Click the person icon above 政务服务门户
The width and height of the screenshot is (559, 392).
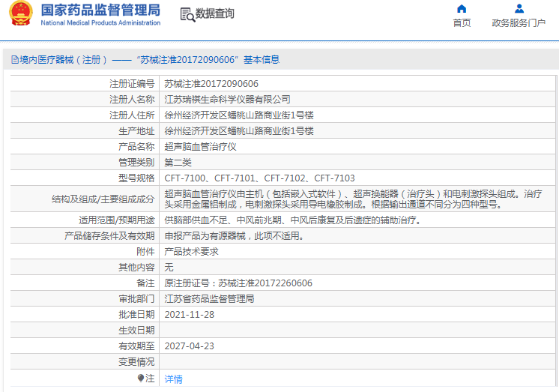(x=519, y=9)
